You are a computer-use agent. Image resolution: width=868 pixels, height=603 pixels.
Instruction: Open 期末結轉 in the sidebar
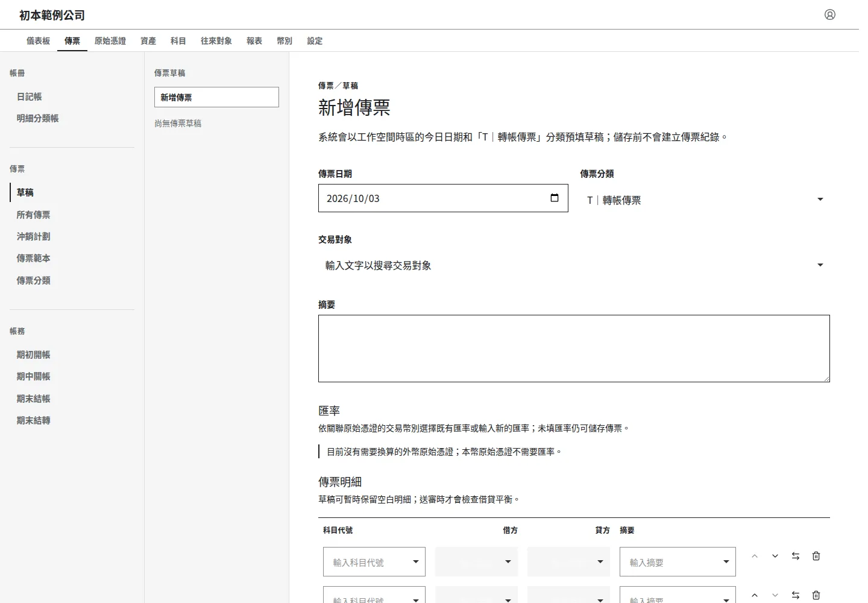click(72, 420)
